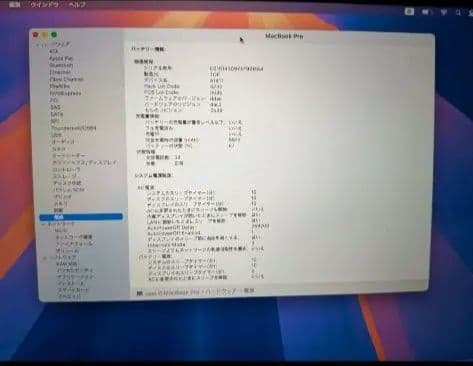Select スマートカード in the sidebar

[73, 290]
